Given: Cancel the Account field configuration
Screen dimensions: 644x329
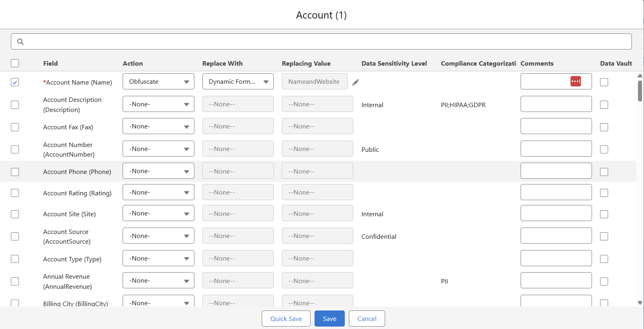Looking at the screenshot, I should click(367, 319).
